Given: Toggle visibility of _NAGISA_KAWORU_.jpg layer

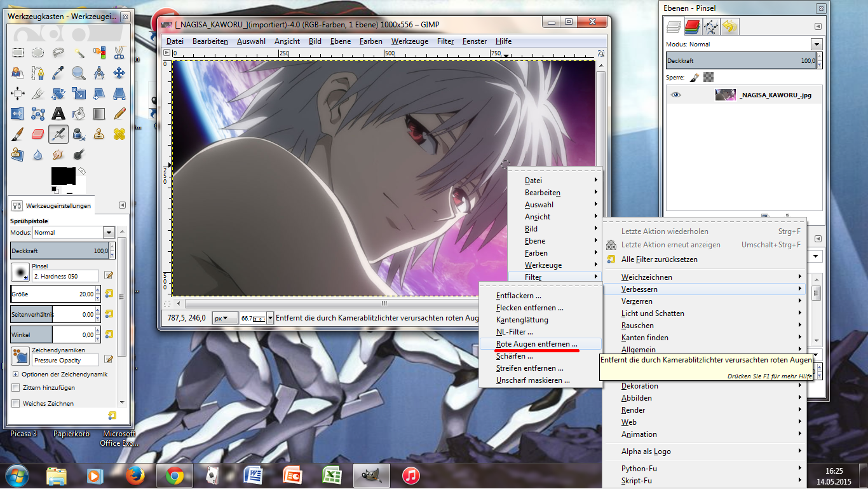Looking at the screenshot, I should click(675, 95).
